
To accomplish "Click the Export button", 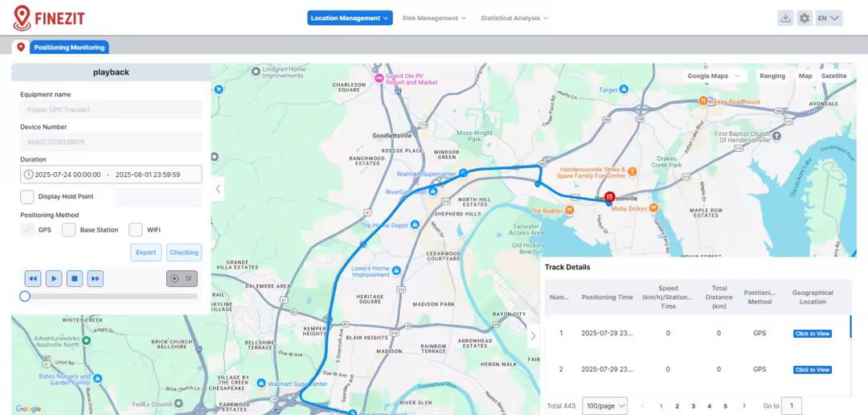I will pos(146,252).
